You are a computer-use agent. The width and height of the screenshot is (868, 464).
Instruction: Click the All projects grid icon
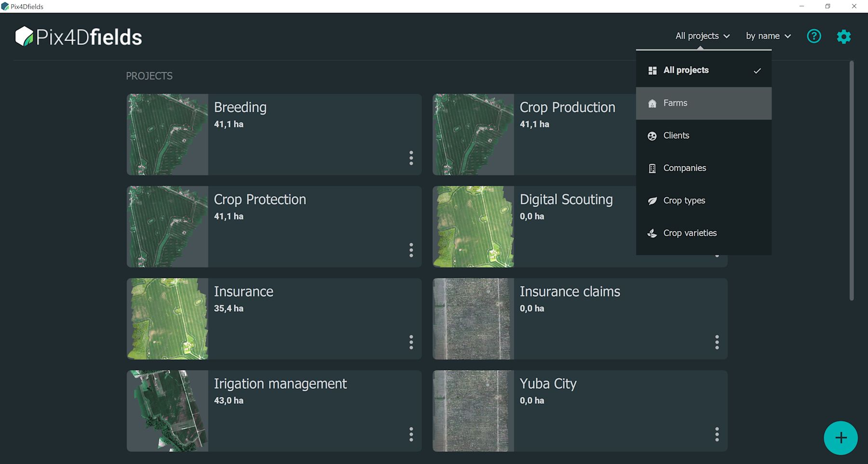tap(652, 70)
